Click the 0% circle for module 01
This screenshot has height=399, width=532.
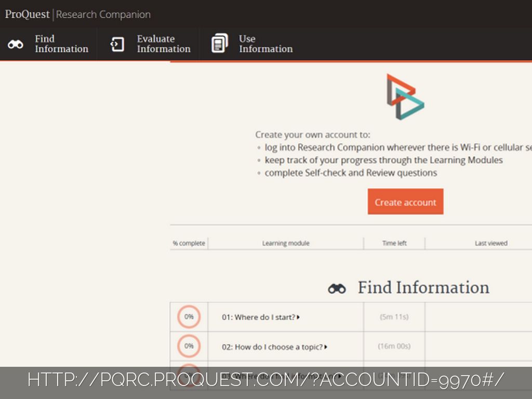[189, 317]
